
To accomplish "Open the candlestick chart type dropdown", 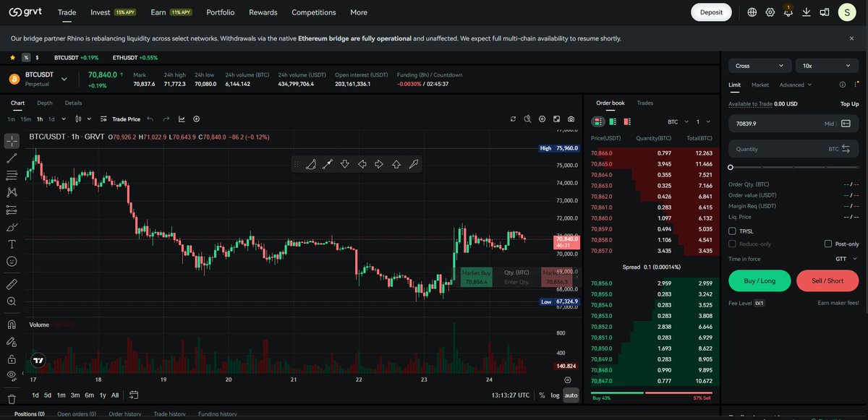I will pos(83,119).
